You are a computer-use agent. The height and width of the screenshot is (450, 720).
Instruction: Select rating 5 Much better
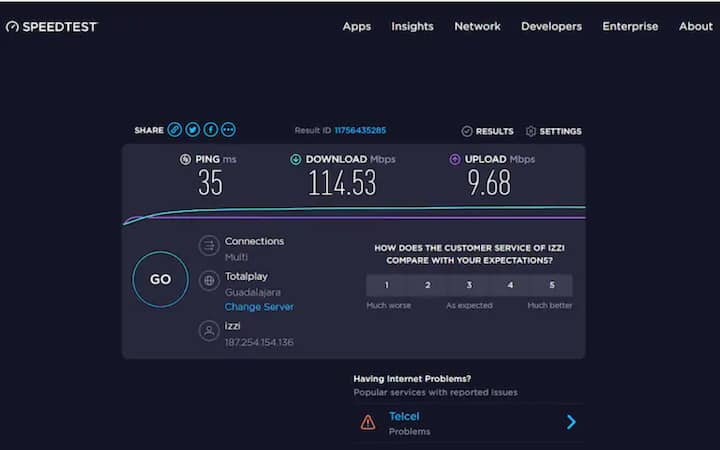coord(551,286)
